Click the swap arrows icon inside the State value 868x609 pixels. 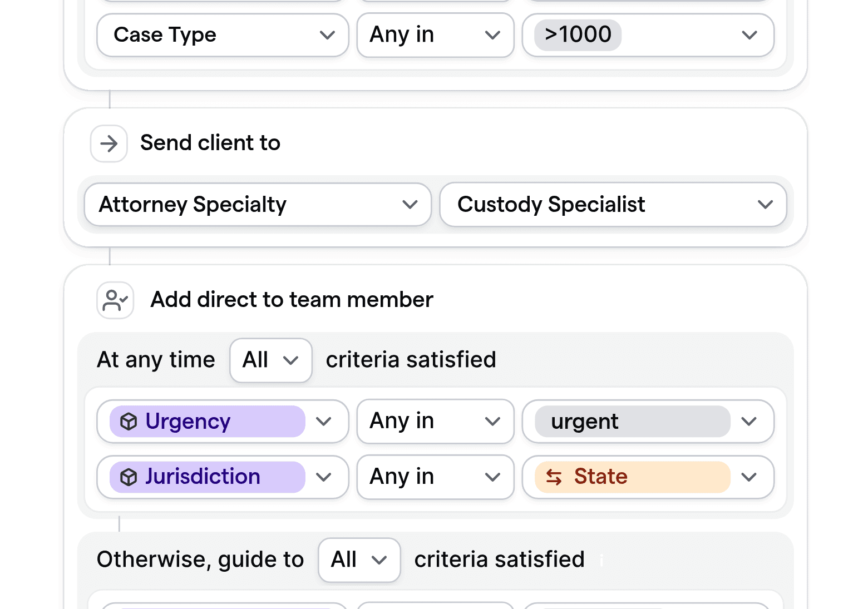(x=555, y=477)
